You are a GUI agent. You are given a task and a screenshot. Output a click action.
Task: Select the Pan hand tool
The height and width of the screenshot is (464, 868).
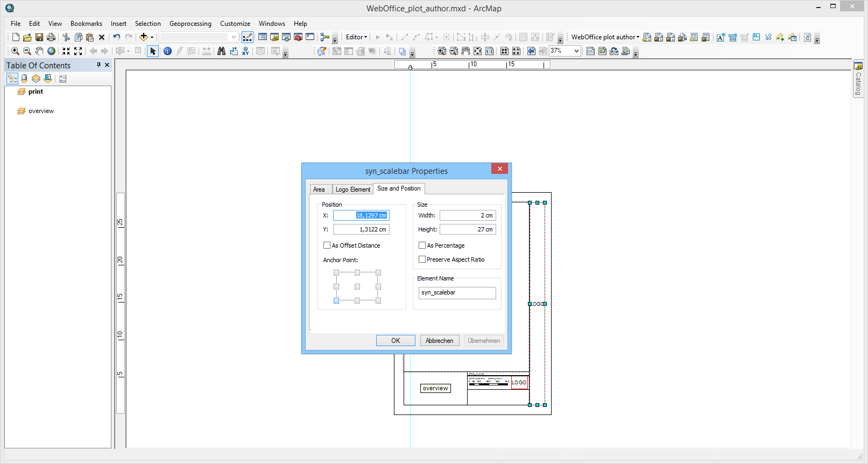click(39, 51)
